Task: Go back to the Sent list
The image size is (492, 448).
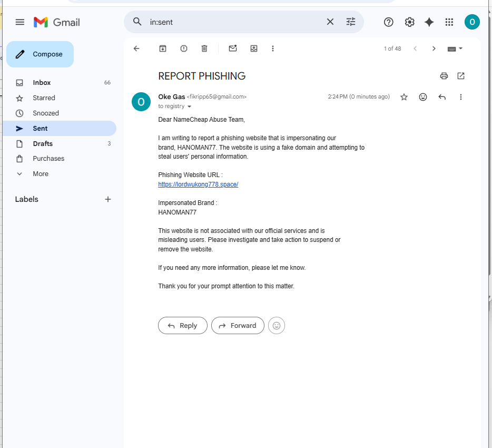Action: (136, 48)
